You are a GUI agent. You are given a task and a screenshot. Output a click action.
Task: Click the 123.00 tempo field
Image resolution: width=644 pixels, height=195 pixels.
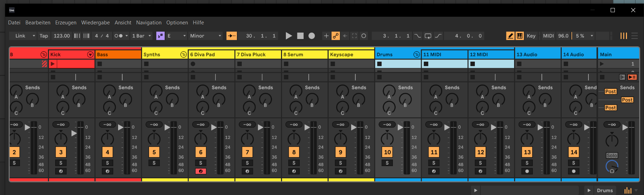tap(62, 36)
